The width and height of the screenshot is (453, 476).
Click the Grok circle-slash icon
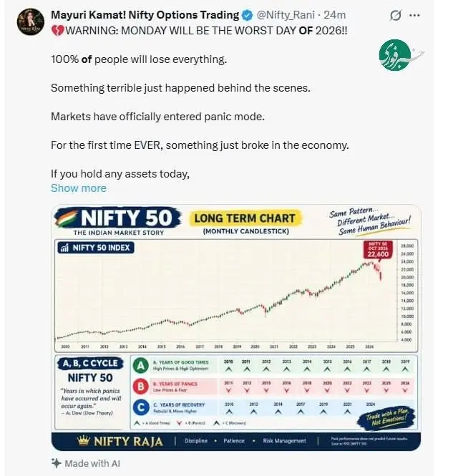tap(395, 15)
